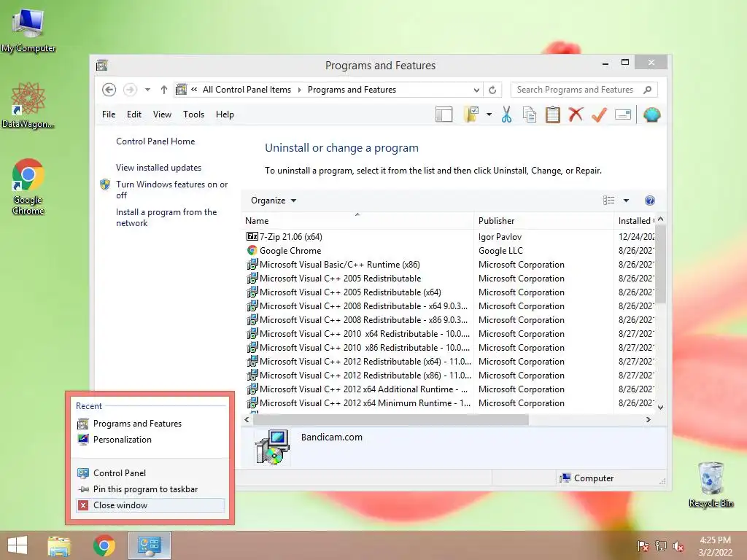
Task: Open the View menu
Action: pyautogui.click(x=162, y=114)
